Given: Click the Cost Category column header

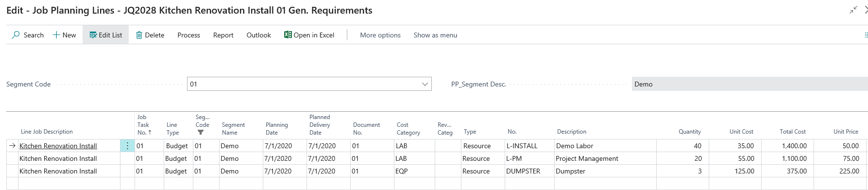Looking at the screenshot, I should [408, 128].
